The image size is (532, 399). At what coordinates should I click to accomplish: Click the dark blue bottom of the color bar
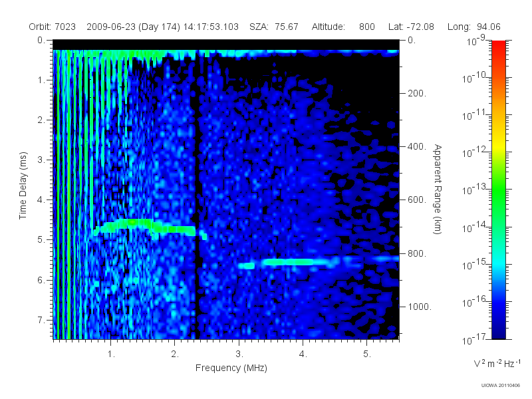499,332
